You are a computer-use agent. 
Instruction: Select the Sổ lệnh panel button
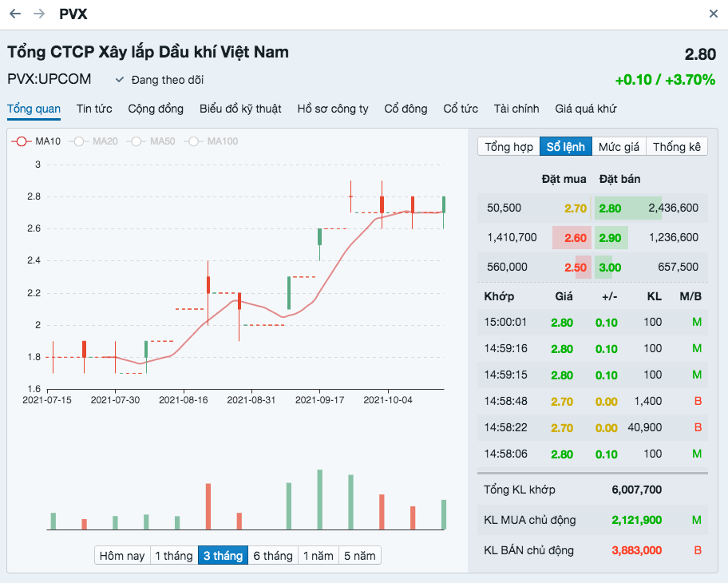[x=565, y=147]
